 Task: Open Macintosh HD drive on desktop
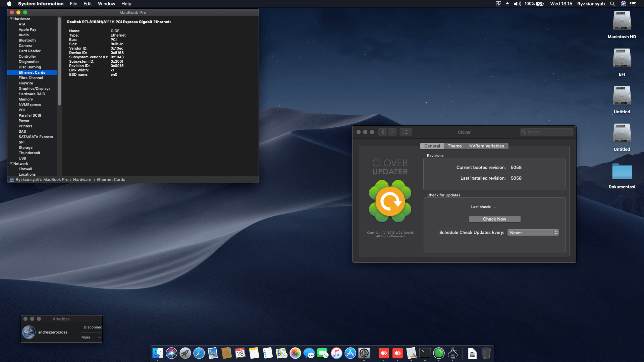(622, 25)
